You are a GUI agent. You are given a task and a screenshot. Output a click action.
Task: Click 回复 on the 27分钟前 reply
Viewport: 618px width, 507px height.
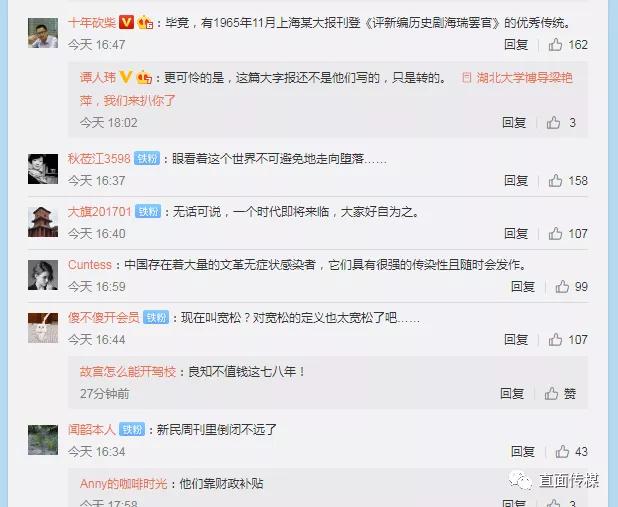click(x=512, y=393)
